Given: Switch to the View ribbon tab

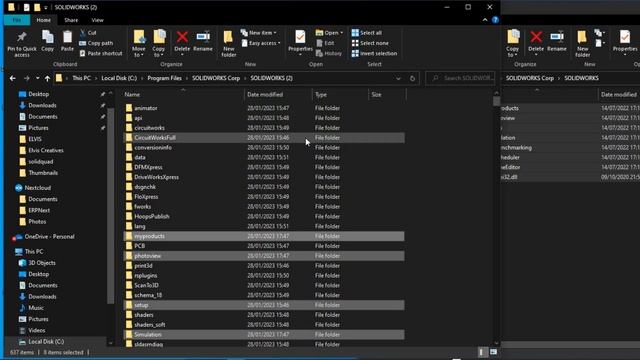Looking at the screenshot, I should (97, 20).
